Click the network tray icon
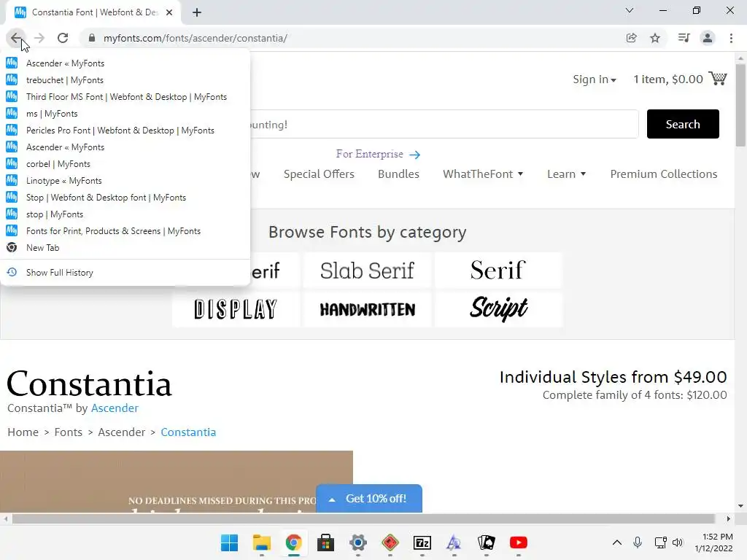 tap(660, 542)
